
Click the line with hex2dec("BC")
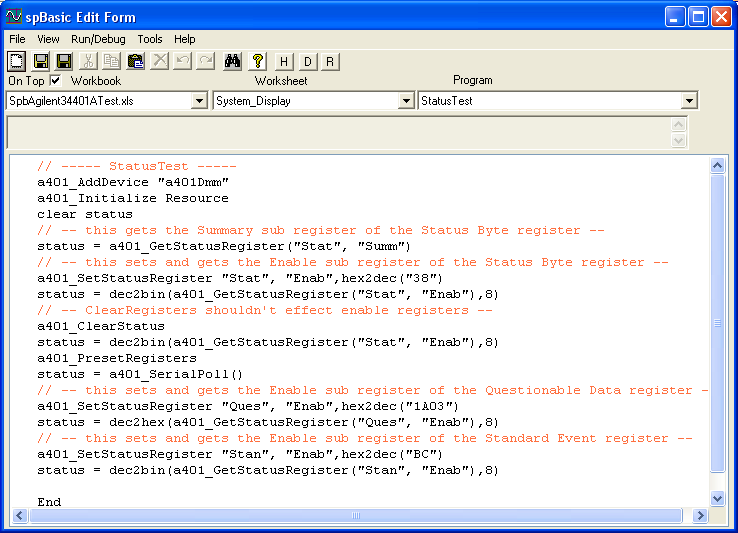(240, 454)
